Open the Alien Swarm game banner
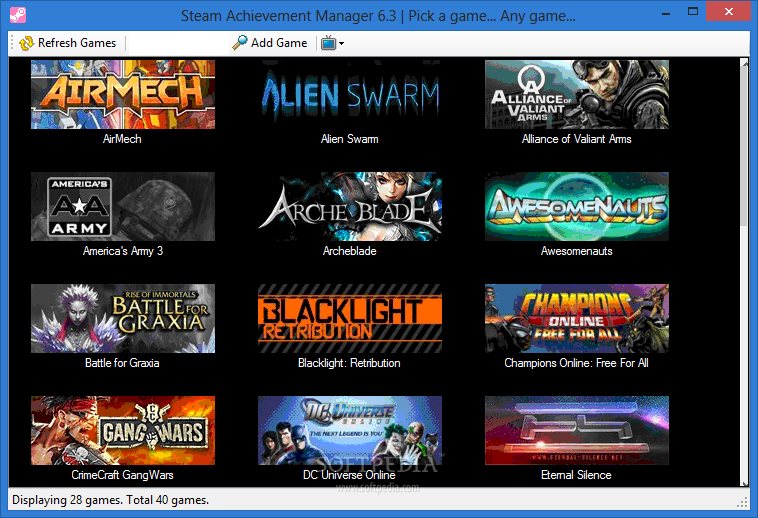758x518 pixels. click(349, 94)
